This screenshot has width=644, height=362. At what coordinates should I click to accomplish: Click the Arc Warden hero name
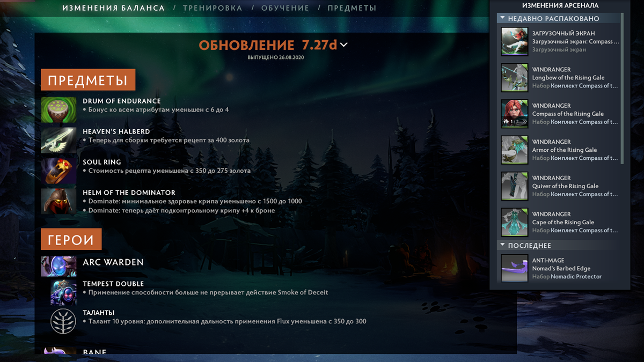113,262
